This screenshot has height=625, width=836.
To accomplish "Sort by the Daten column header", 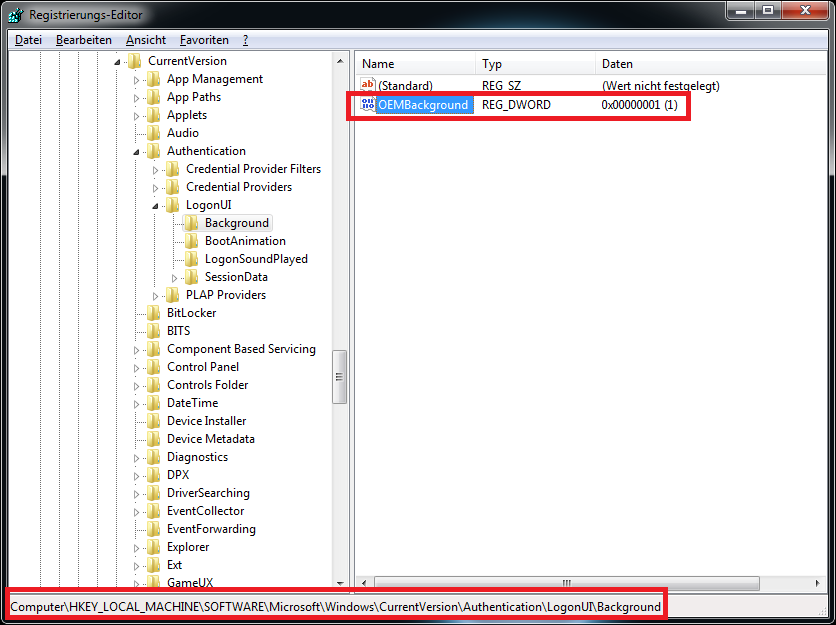I will point(711,64).
